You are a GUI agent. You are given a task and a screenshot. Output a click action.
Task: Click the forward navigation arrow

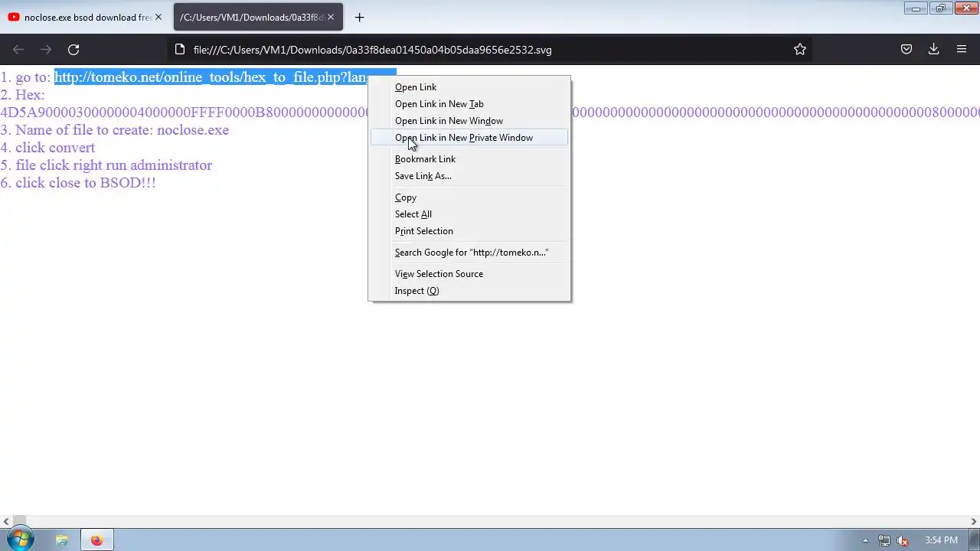pos(46,50)
